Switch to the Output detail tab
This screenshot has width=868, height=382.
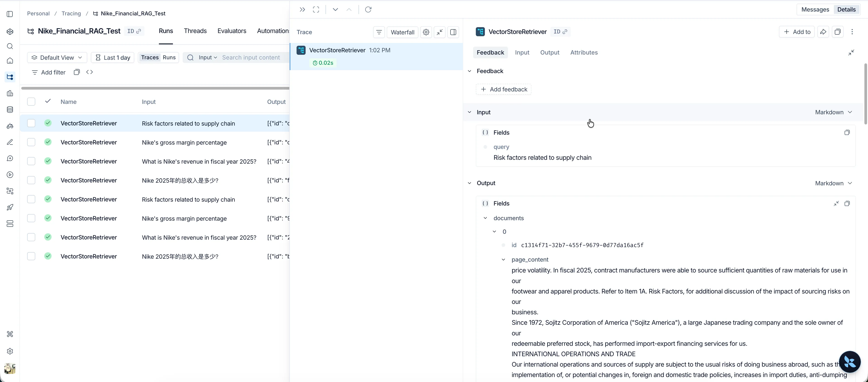coord(550,53)
